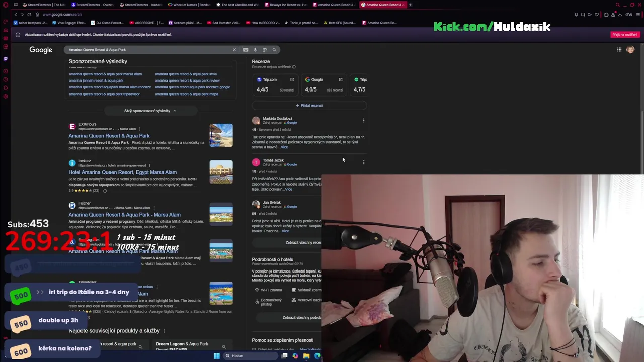Viewport: 644px width, 362px height.
Task: Open Amarina Queen Resort & Aqua Park - Marsa Alam link
Action: [x=125, y=215]
